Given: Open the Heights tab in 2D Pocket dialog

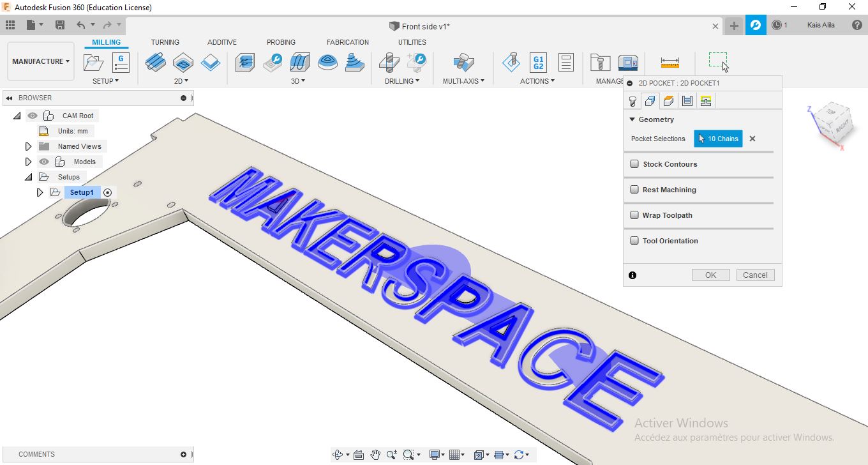Looking at the screenshot, I should [668, 101].
